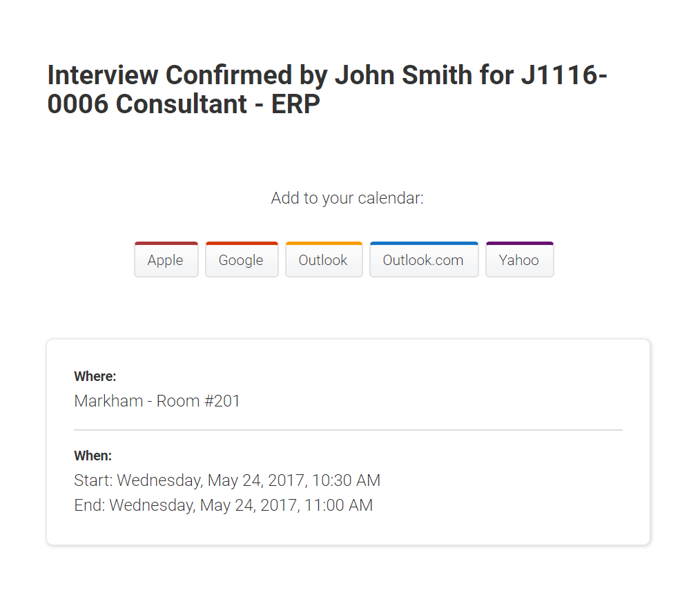Click the orange-red bar atop the Google button
700x606 pixels.
[242, 243]
